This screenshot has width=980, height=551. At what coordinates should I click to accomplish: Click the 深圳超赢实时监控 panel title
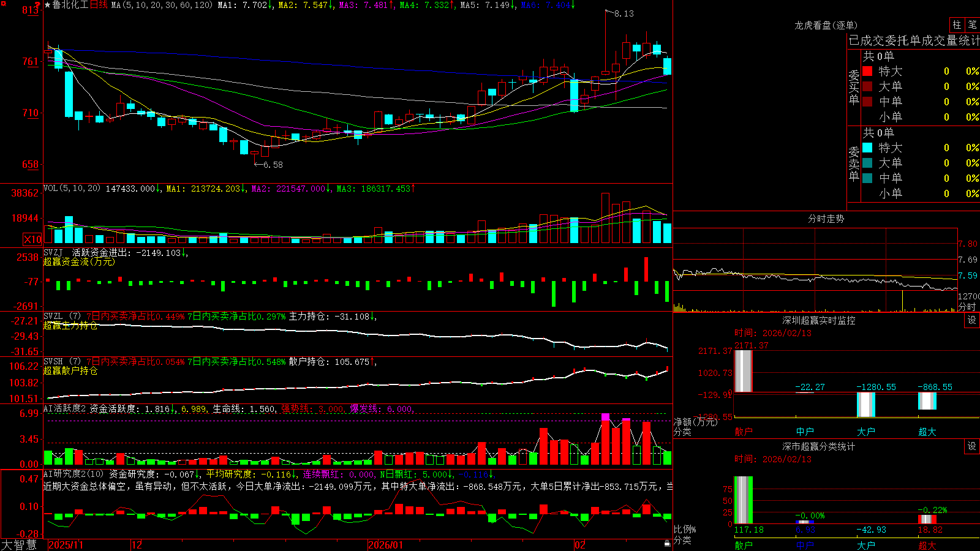click(x=819, y=320)
